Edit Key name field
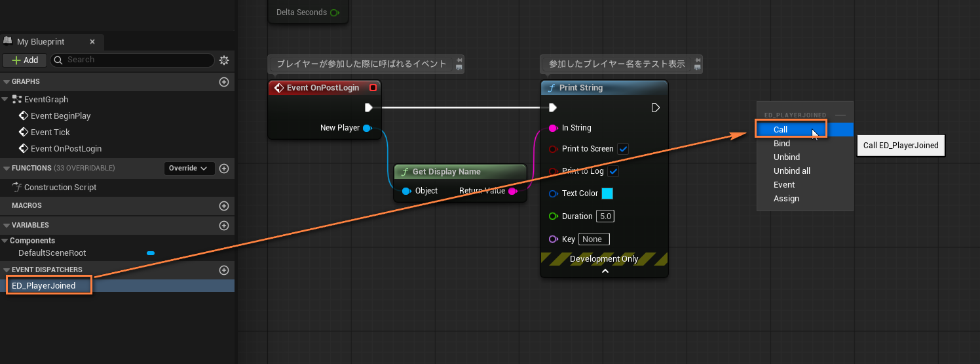This screenshot has width=980, height=364. (x=594, y=239)
